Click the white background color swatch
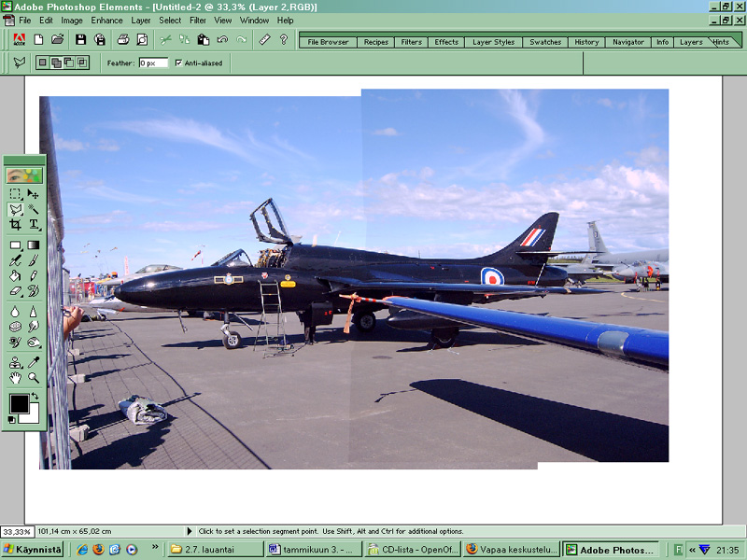Viewport: 747px width, 560px height. pyautogui.click(x=33, y=415)
